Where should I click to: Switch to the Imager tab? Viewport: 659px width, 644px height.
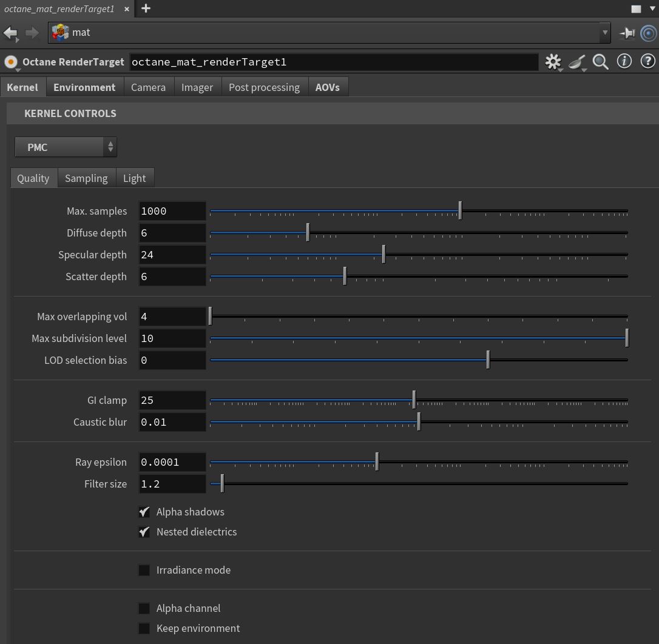[197, 87]
